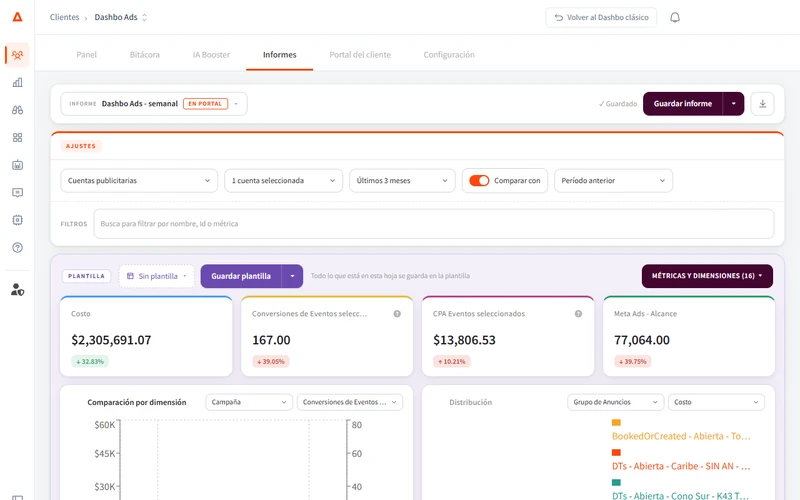Screen dimensions: 800x500
Task: Click the Dashbo logo icon
Action: (x=17, y=17)
